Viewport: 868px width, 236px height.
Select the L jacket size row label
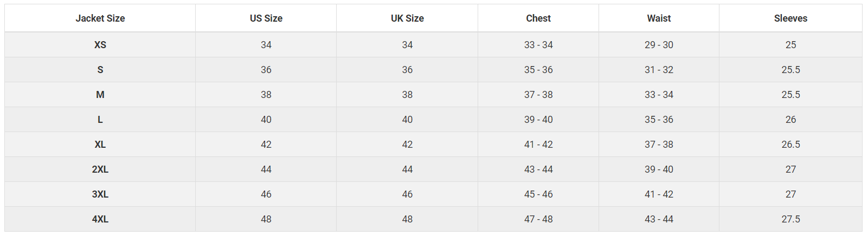(100, 120)
